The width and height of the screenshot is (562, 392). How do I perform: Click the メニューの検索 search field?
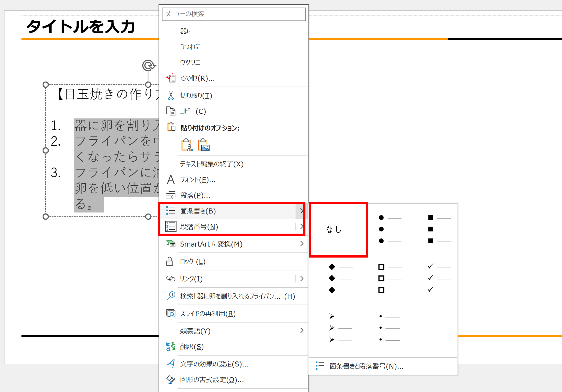[x=234, y=14]
